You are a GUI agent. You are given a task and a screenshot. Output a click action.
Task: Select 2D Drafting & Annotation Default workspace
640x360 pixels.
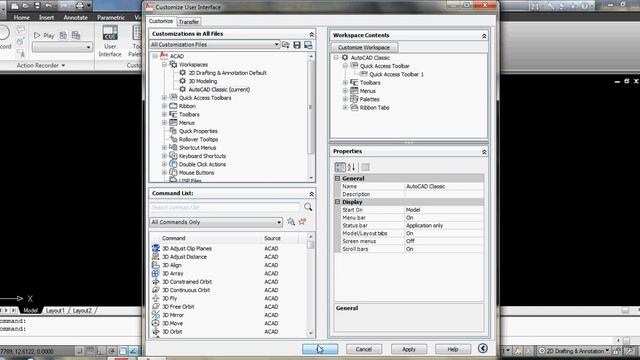pyautogui.click(x=227, y=73)
